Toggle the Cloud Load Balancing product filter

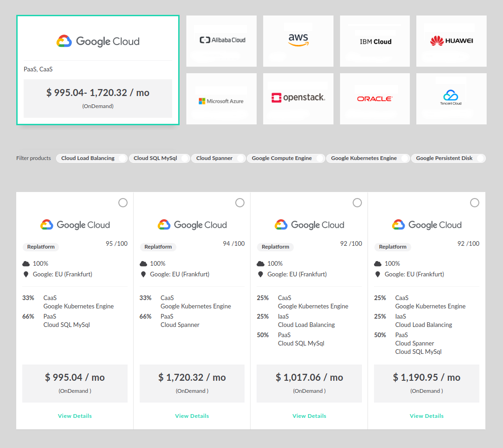pos(91,158)
